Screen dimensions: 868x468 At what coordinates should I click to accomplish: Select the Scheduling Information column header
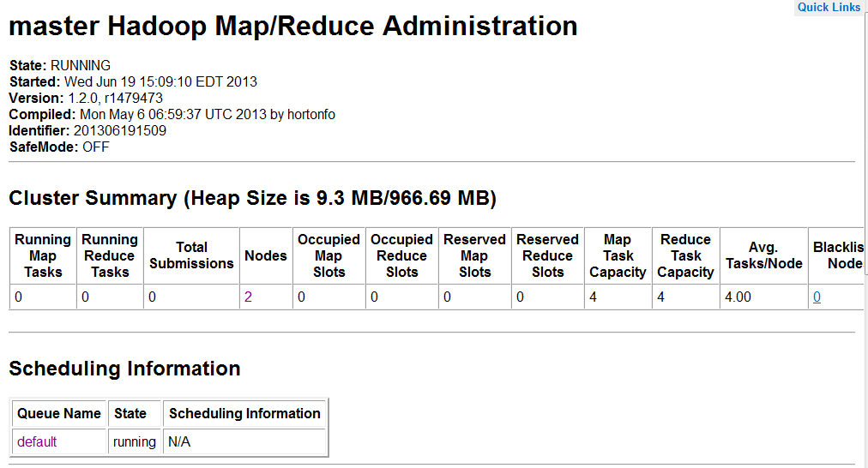244,413
